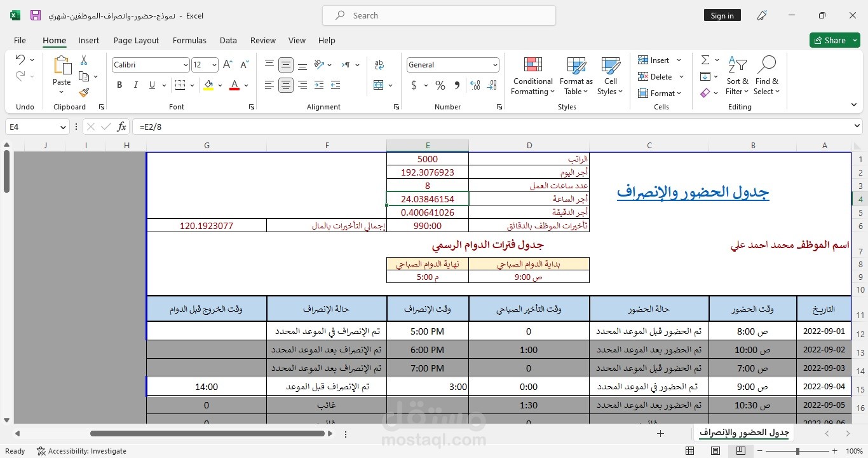Click the AutoSum sigma icon
The image size is (868, 458).
coord(705,60)
